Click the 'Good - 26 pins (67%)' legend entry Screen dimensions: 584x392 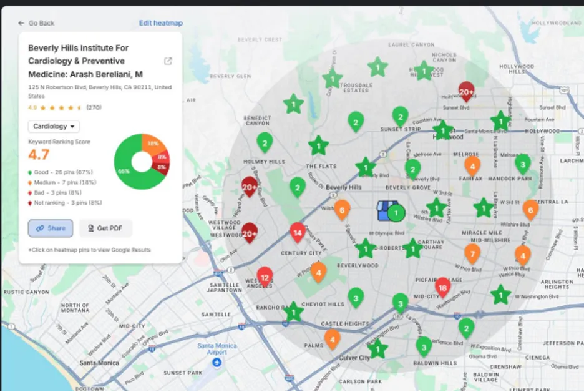(x=61, y=172)
